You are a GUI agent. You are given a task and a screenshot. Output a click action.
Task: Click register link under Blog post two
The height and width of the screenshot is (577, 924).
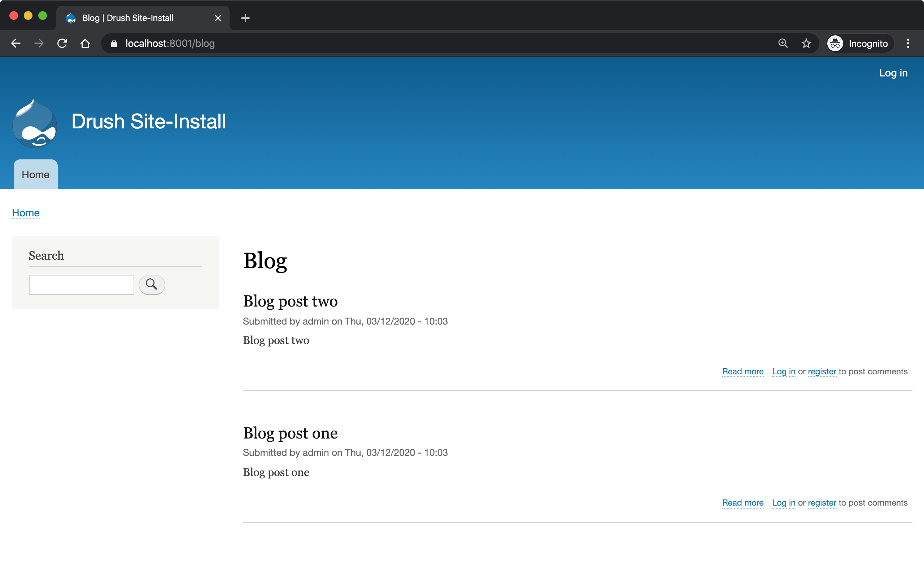821,371
